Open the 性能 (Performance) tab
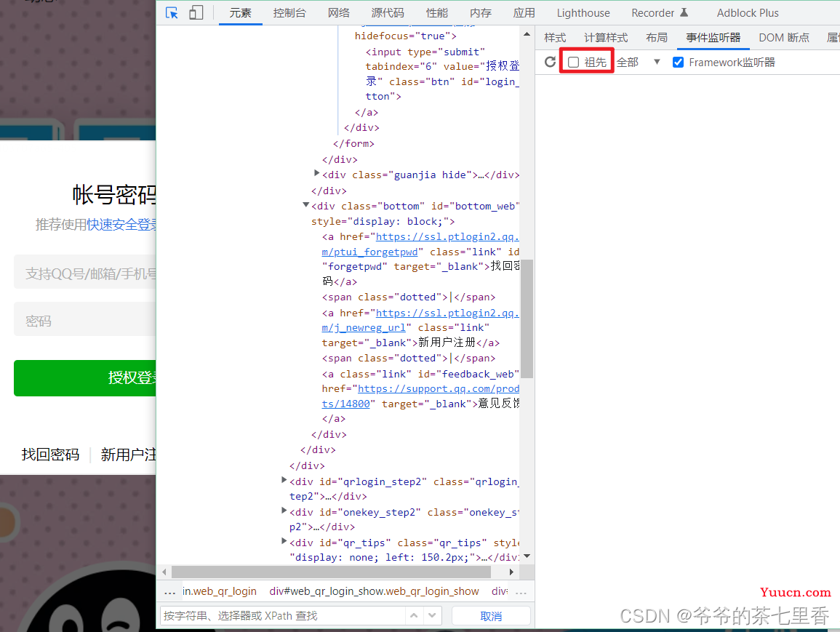 point(436,13)
